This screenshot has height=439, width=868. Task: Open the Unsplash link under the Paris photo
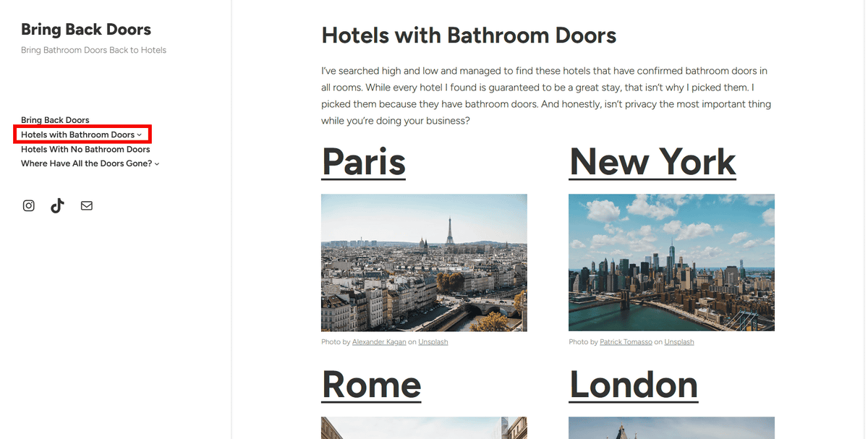(433, 342)
